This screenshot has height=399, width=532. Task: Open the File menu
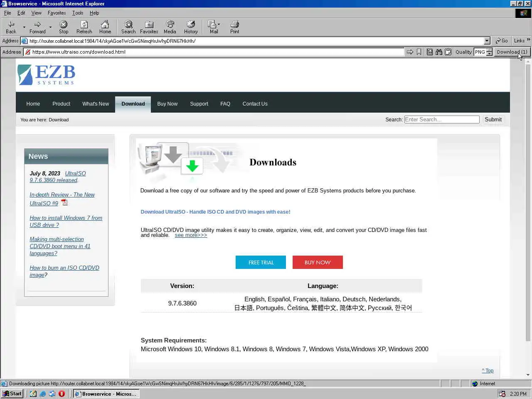pos(7,13)
